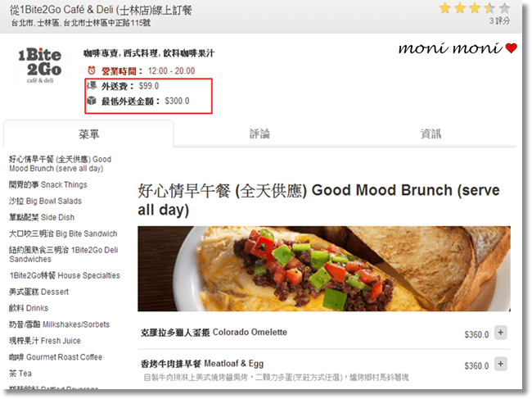Image resolution: width=532 pixels, height=399 pixels.
Task: Open the Gourmet Roast Coffee category
Action: (56, 357)
